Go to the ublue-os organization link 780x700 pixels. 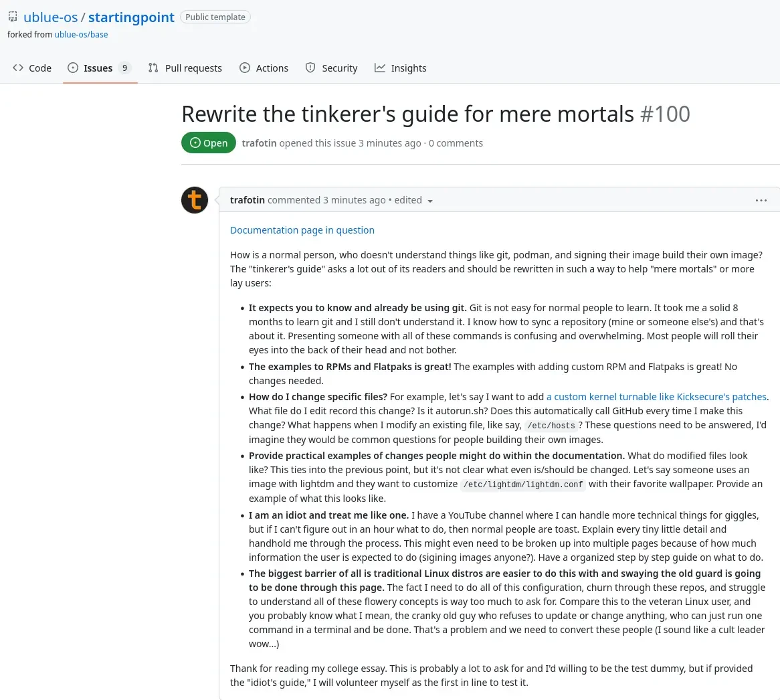pos(51,17)
